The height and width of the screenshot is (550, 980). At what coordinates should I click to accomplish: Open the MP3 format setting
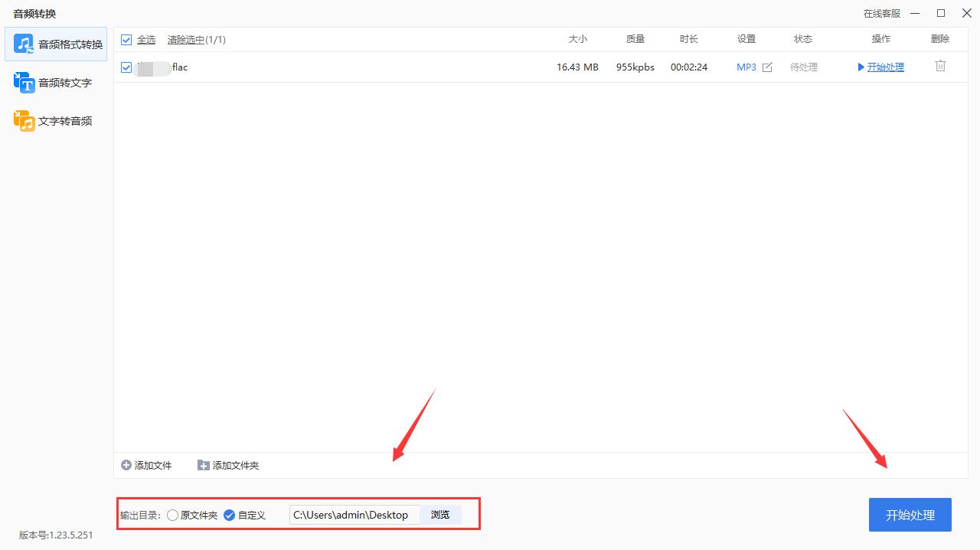tap(746, 67)
